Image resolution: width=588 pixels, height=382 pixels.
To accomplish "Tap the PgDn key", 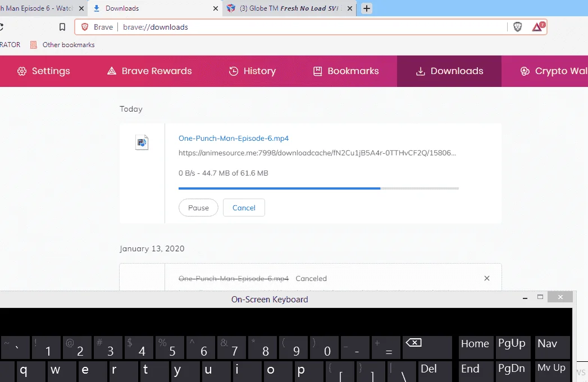I will point(512,371).
